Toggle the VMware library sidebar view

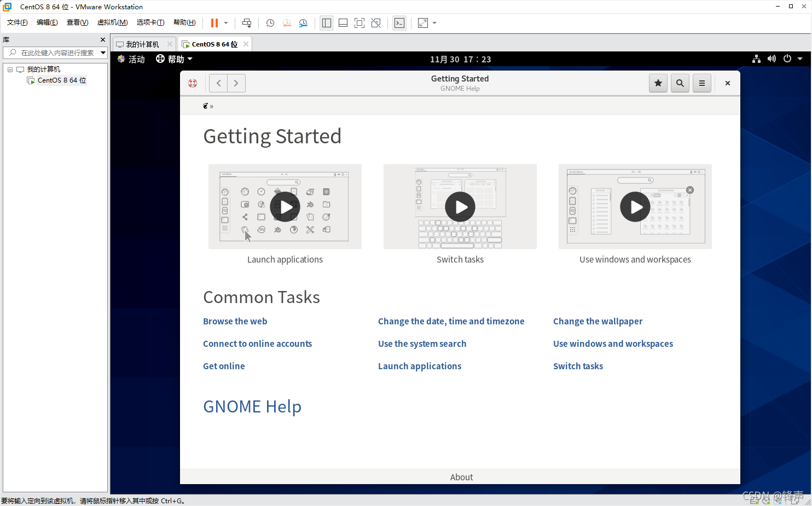pos(327,23)
